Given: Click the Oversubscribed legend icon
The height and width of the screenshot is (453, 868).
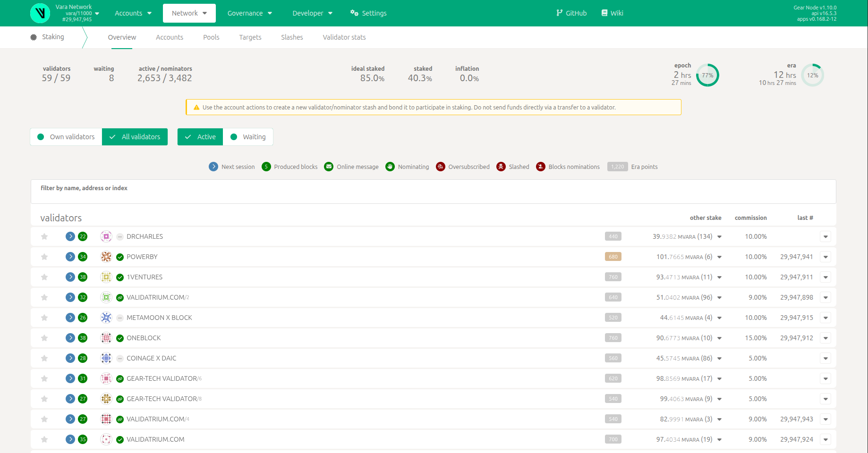Looking at the screenshot, I should 441,167.
